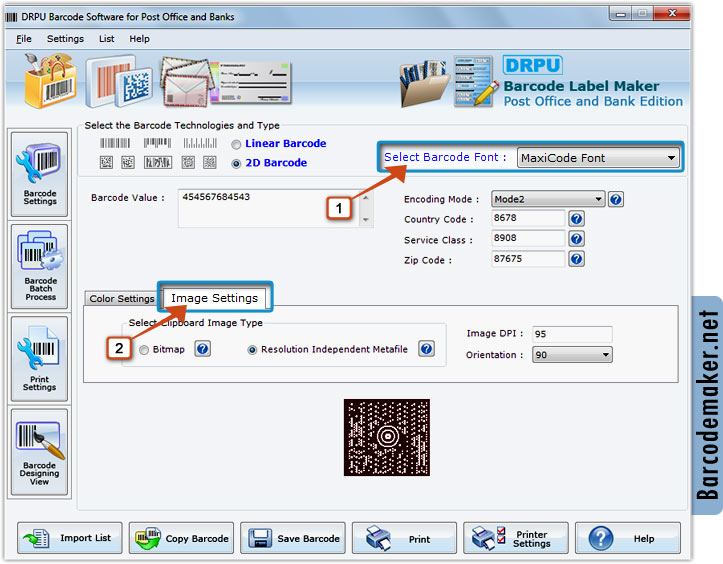Click fourth 2D barcode sample icon
This screenshot has width=723, height=564.
pyautogui.click(x=188, y=162)
